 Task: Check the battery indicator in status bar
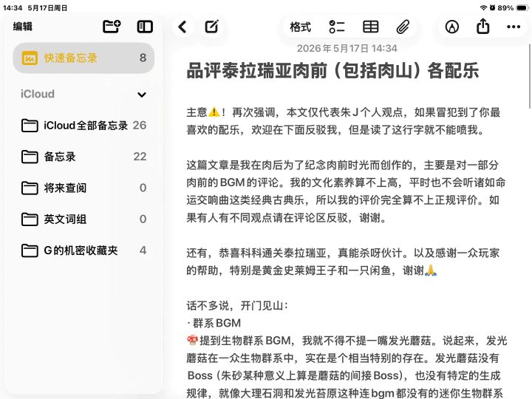click(x=522, y=8)
